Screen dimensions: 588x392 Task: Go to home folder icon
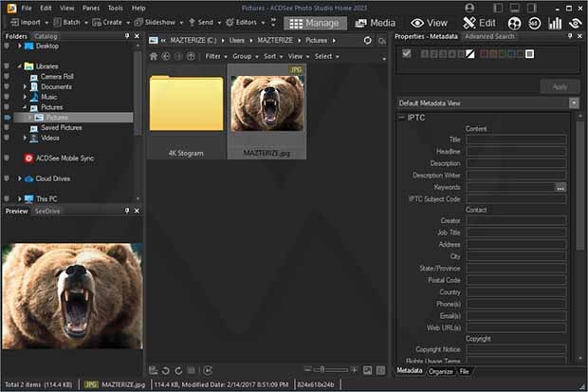(154, 56)
